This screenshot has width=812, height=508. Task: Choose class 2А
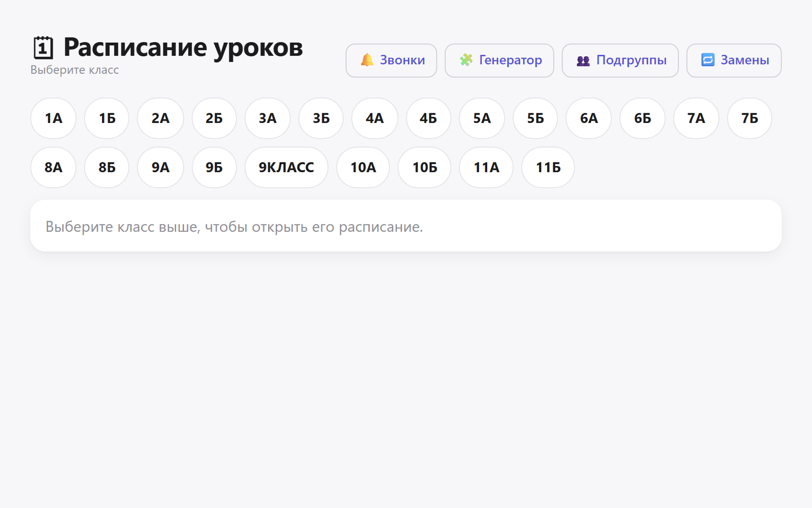point(160,118)
